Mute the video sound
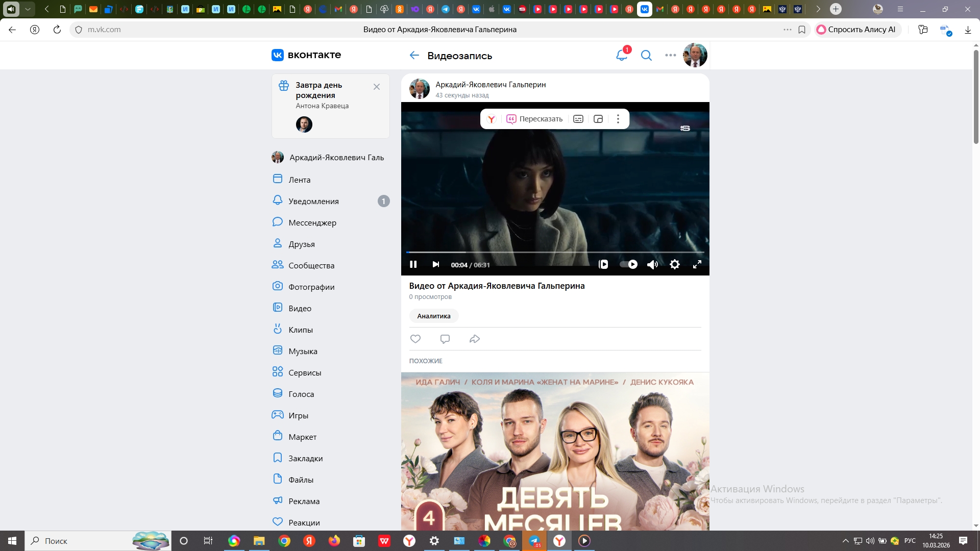The width and height of the screenshot is (980, 551). click(x=652, y=264)
